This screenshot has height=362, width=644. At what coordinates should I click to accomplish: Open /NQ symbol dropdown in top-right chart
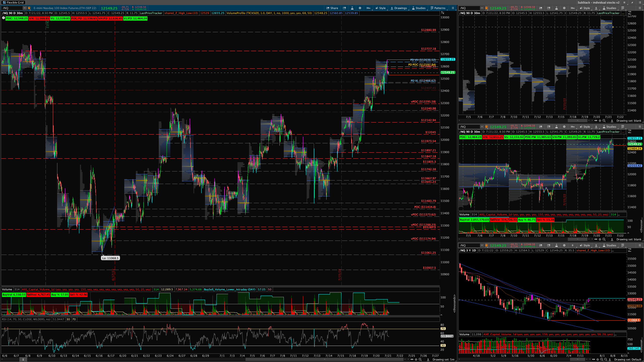(x=481, y=8)
